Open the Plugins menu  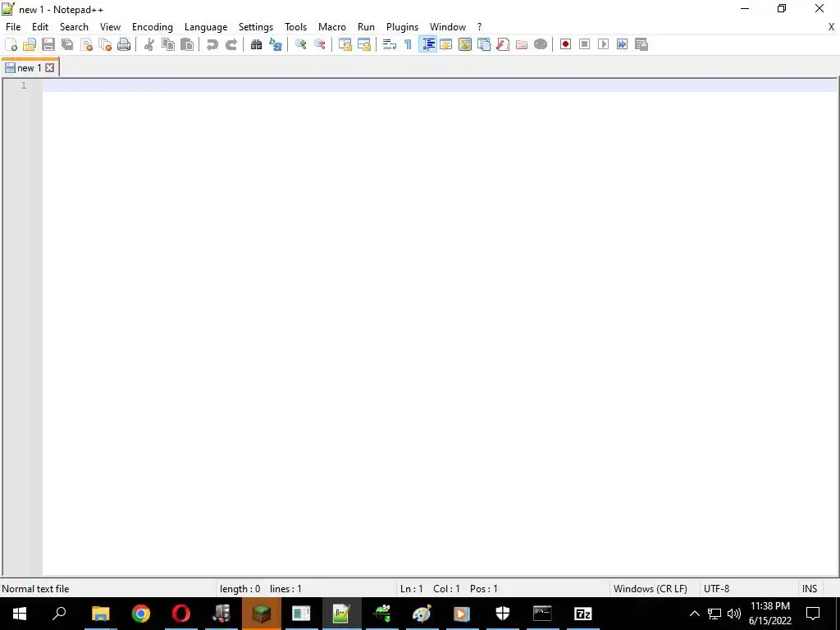tap(402, 27)
